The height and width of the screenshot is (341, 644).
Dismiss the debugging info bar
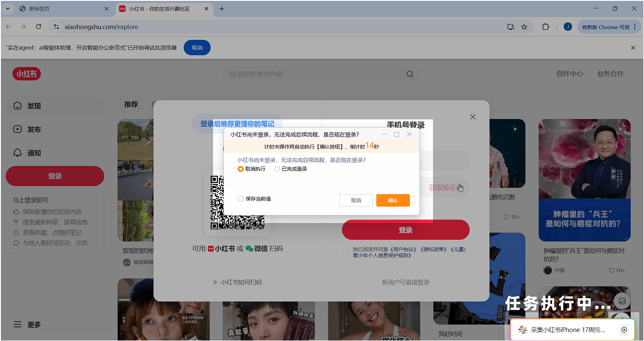point(633,47)
